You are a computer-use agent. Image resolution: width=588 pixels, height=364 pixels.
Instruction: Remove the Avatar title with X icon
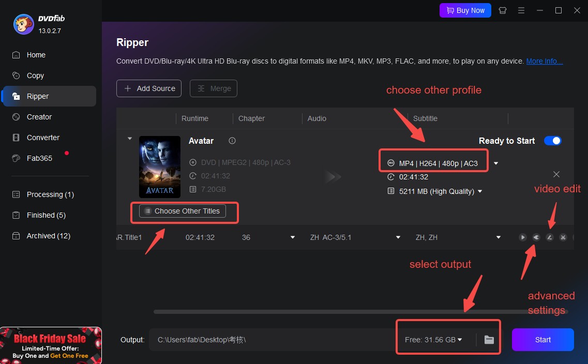[556, 174]
